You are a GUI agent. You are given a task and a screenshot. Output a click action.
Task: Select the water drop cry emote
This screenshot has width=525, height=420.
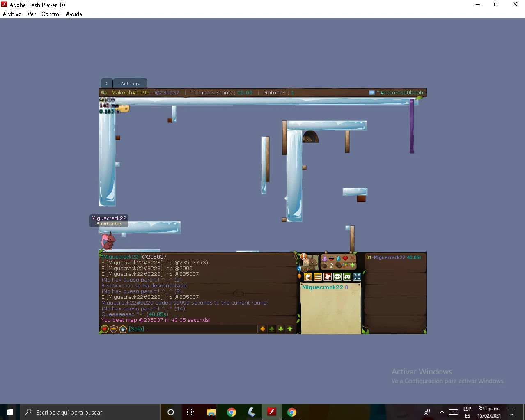click(x=338, y=258)
